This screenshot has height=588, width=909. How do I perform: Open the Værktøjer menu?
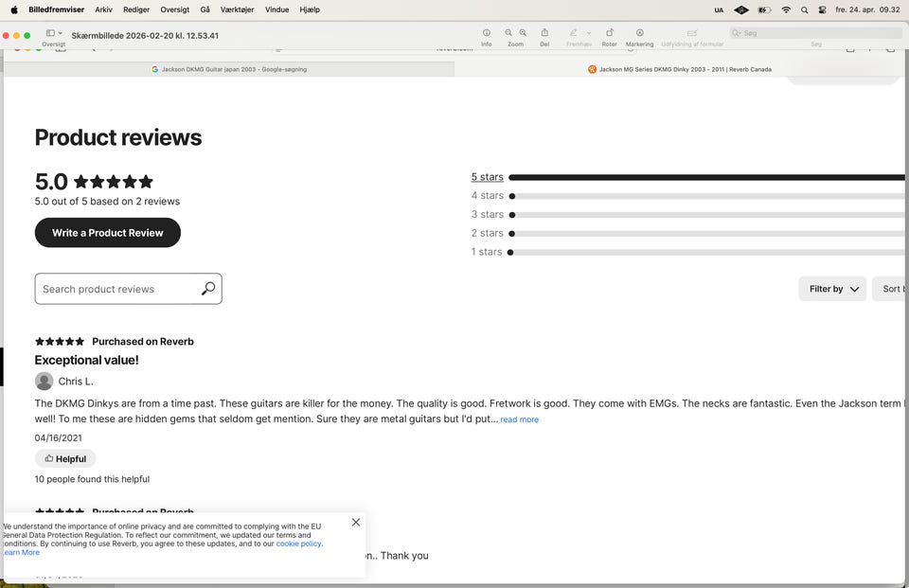click(237, 9)
